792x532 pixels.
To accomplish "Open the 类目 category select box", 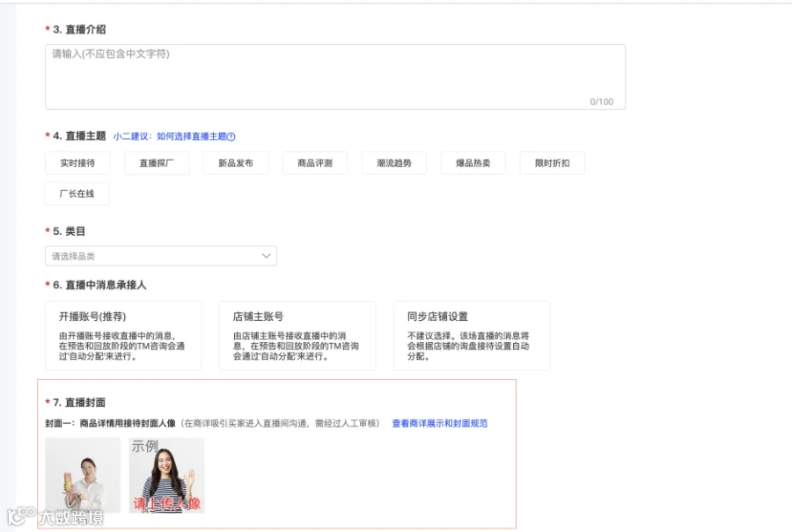I will [161, 256].
